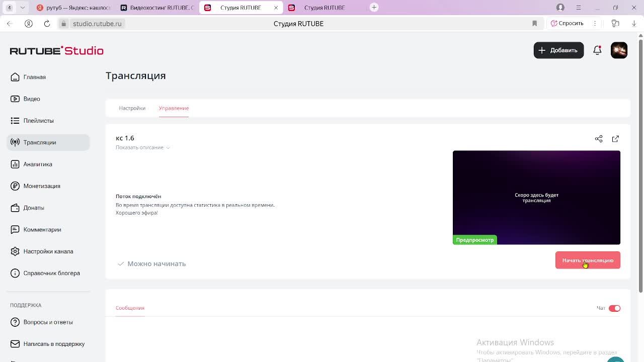Viewport: 644px width, 362px height.
Task: Click the stream preview thumbnail
Action: (536, 198)
